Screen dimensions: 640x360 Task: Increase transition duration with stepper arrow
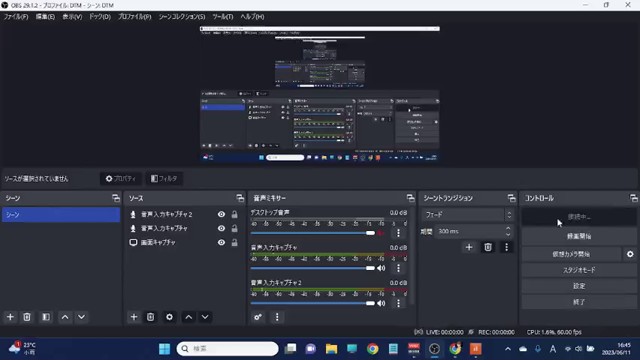coord(508,229)
